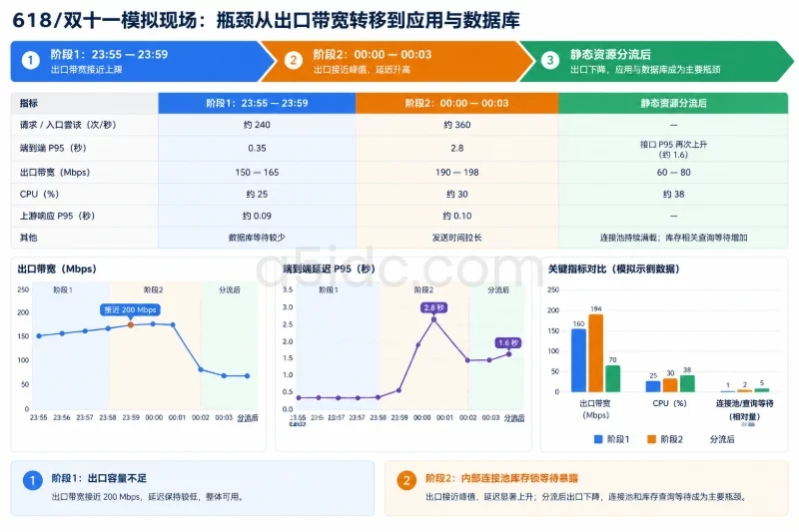Click the 分流后 legend label under the bar chart
The image size is (799, 532).
722,439
